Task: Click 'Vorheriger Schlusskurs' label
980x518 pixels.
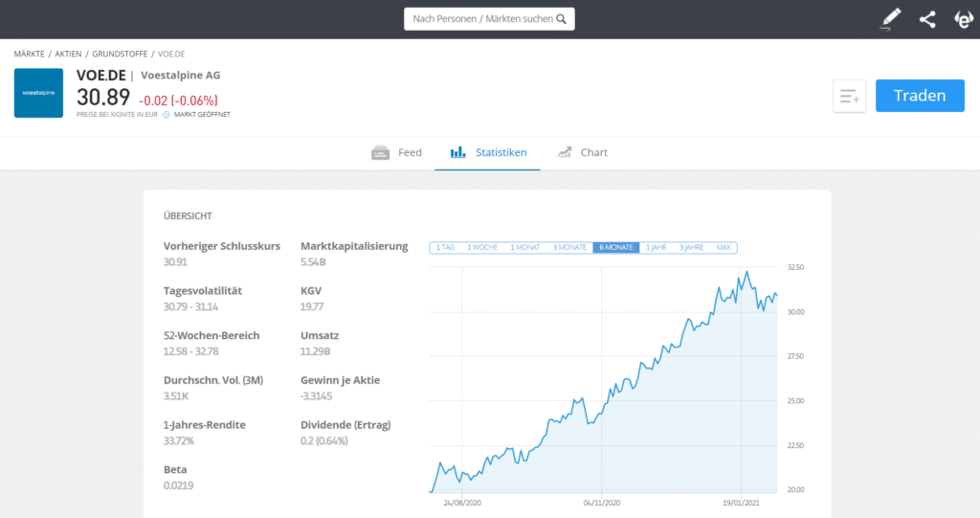Action: (222, 246)
